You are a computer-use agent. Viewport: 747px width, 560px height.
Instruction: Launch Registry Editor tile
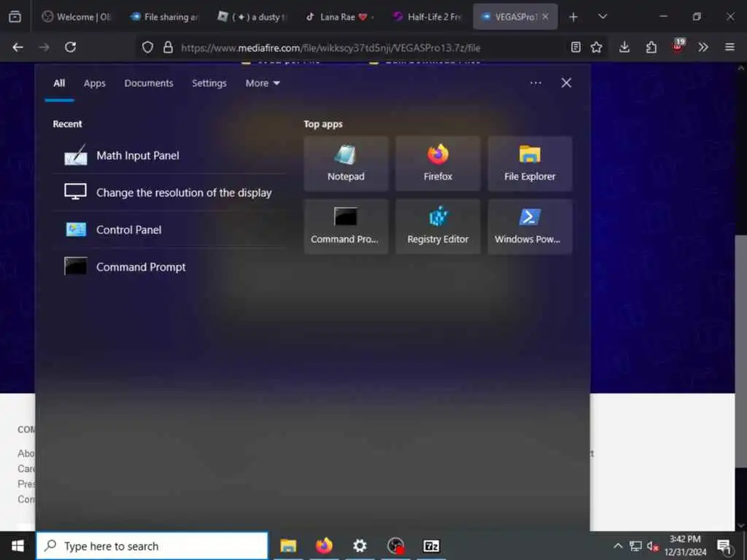point(438,226)
